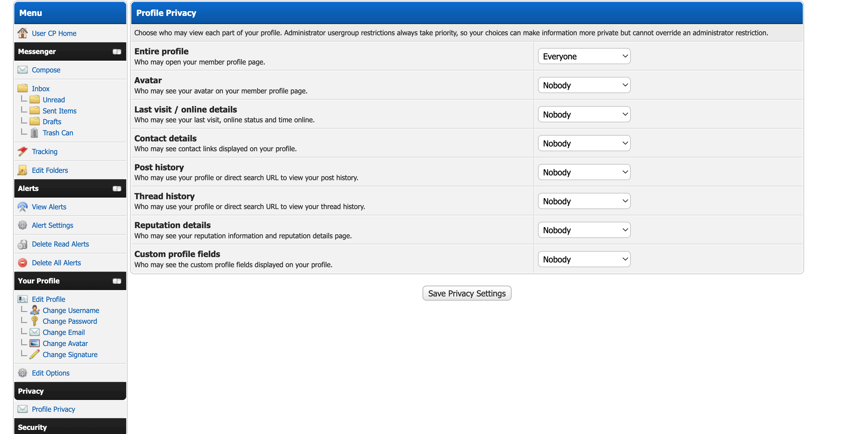
Task: Collapse the Alerts menu section
Action: 117,188
